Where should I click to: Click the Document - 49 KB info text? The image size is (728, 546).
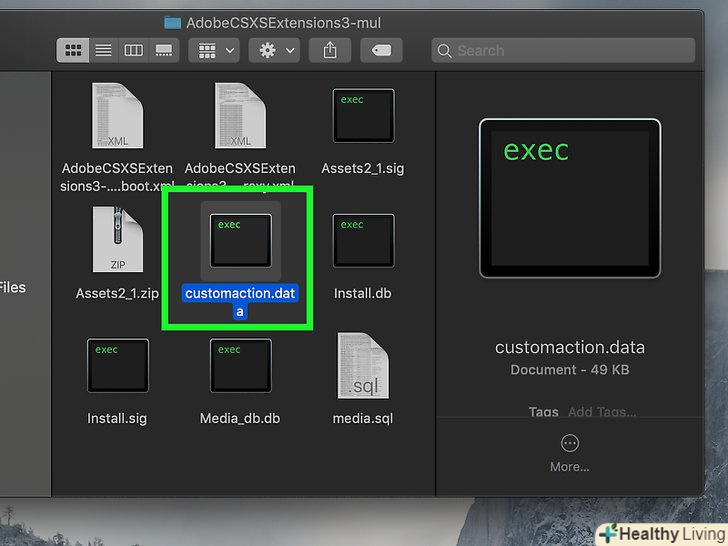570,370
